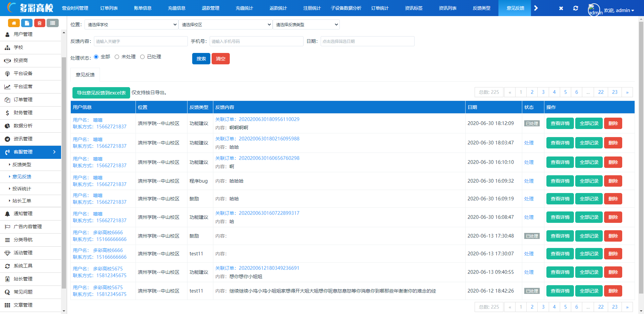Click the top bar refresh icon
The height and width of the screenshot is (314, 644).
pos(576,8)
